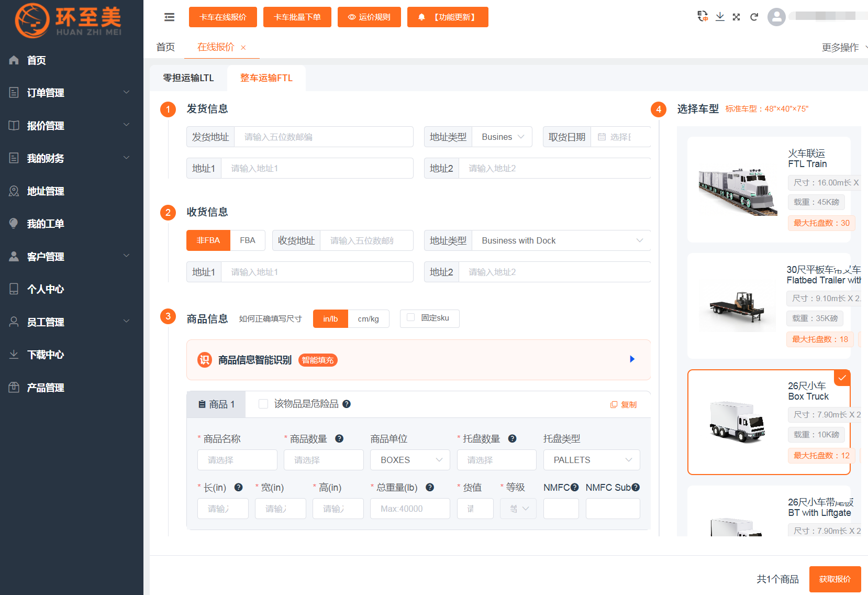Switch units to in/lb
The height and width of the screenshot is (595, 868).
pos(330,318)
